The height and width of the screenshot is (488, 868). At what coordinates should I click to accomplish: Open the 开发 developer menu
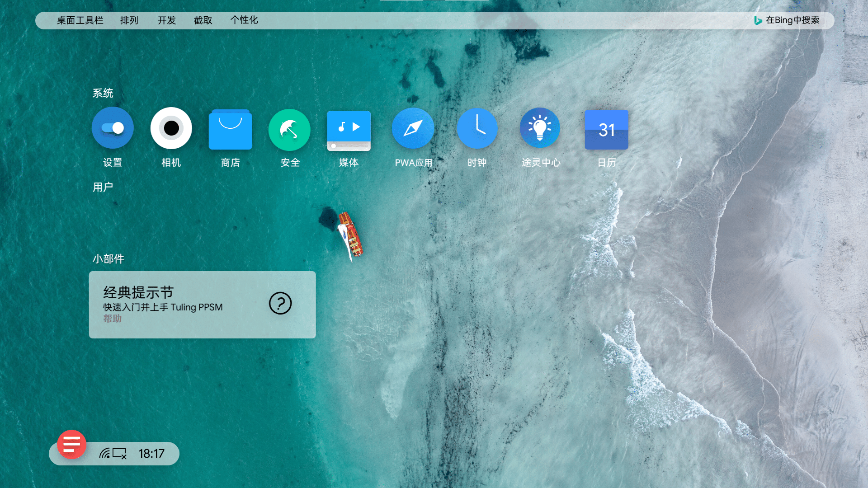(166, 20)
